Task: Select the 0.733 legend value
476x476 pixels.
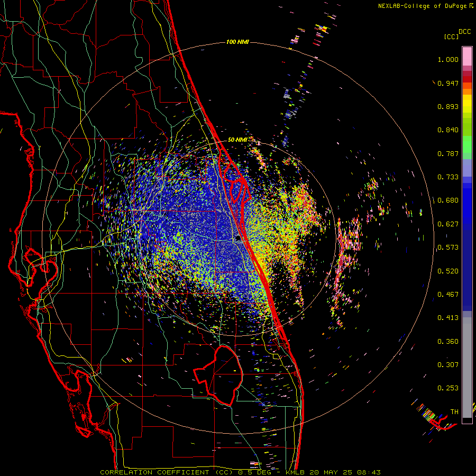Action: coord(448,177)
